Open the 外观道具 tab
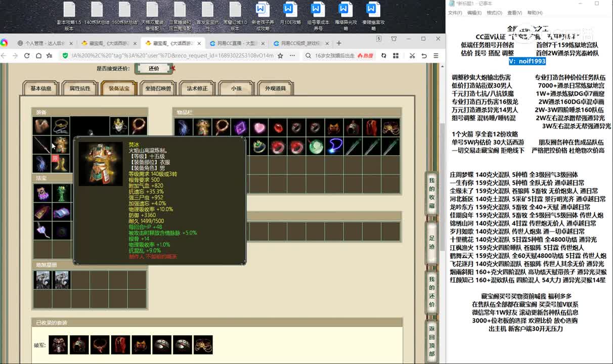 pyautogui.click(x=275, y=88)
